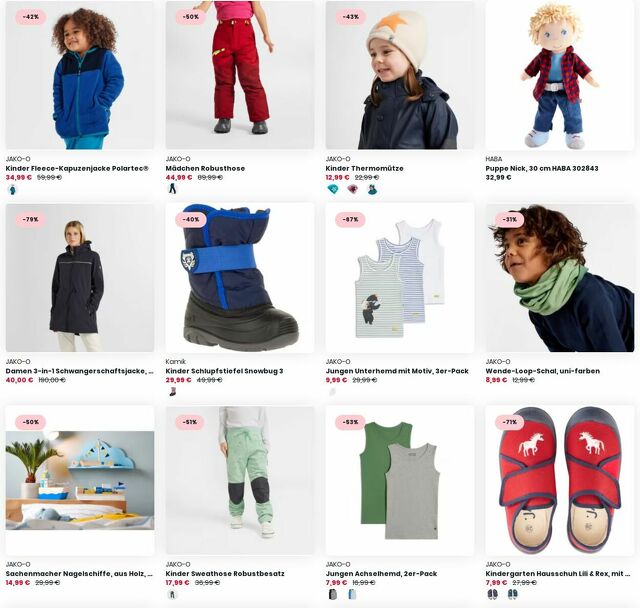The height and width of the screenshot is (608, 640).
Task: Pick the third Thermomütze variant with child photo
Action: point(372,189)
